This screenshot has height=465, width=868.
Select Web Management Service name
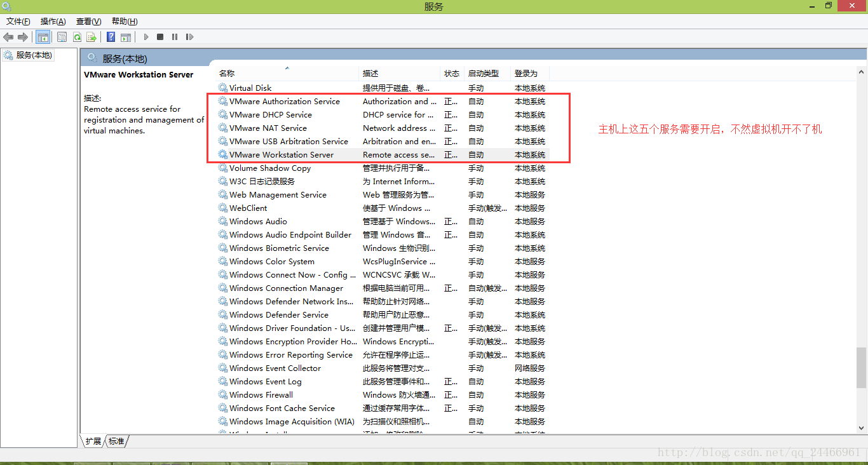coord(278,194)
